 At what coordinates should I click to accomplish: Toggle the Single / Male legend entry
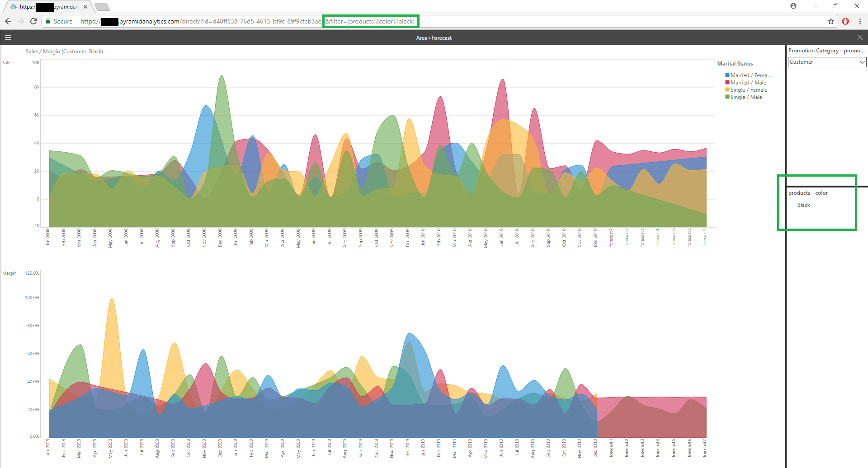click(x=745, y=97)
